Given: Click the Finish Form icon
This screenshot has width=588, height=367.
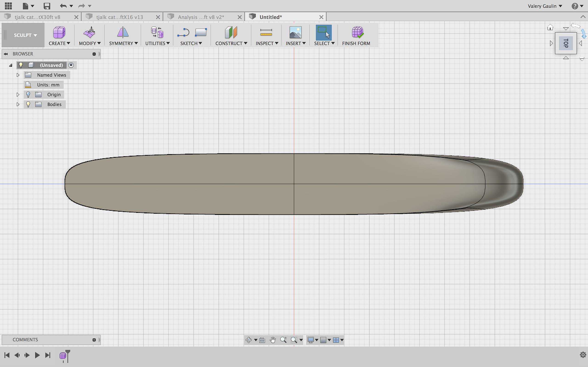Looking at the screenshot, I should [357, 32].
